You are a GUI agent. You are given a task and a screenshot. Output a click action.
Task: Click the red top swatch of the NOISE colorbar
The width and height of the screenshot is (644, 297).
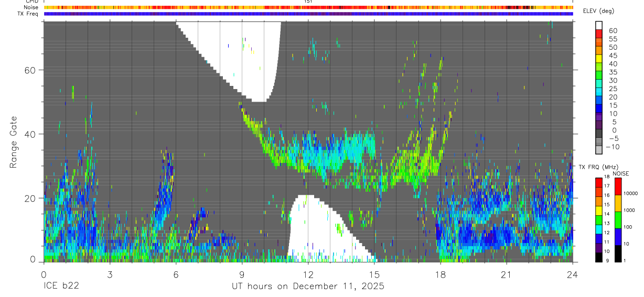(618, 186)
